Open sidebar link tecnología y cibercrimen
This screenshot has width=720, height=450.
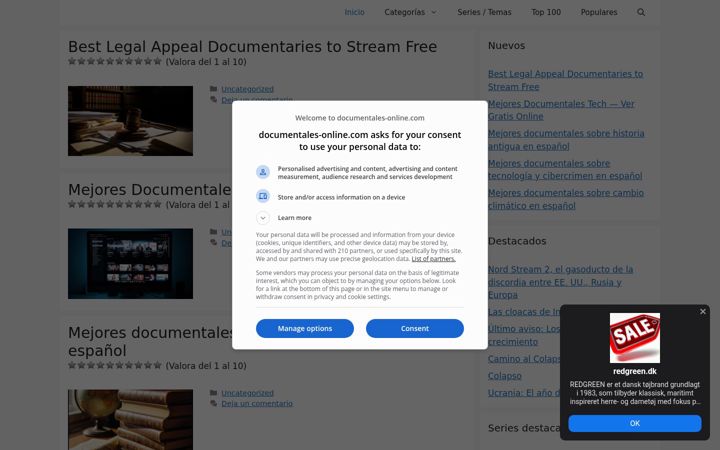[x=565, y=169]
